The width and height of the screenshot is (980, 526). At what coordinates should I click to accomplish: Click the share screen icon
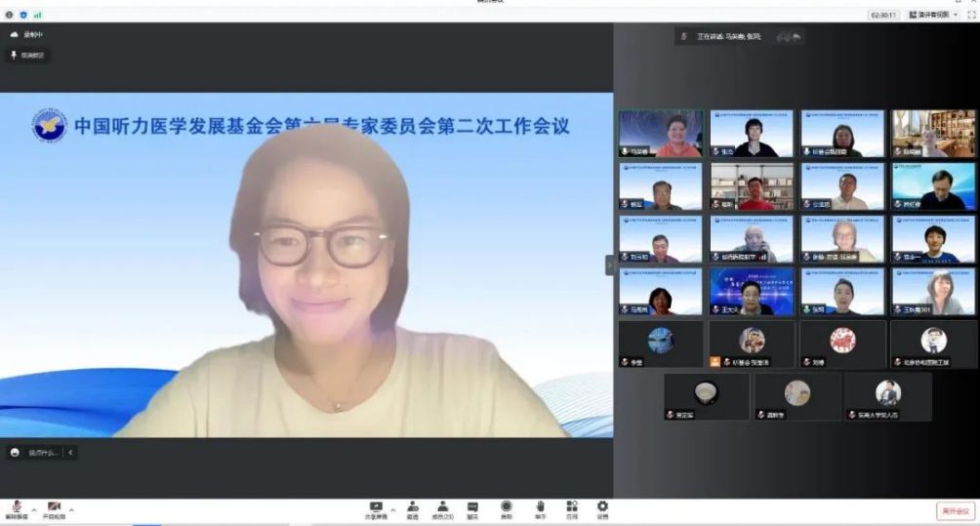coord(375,506)
